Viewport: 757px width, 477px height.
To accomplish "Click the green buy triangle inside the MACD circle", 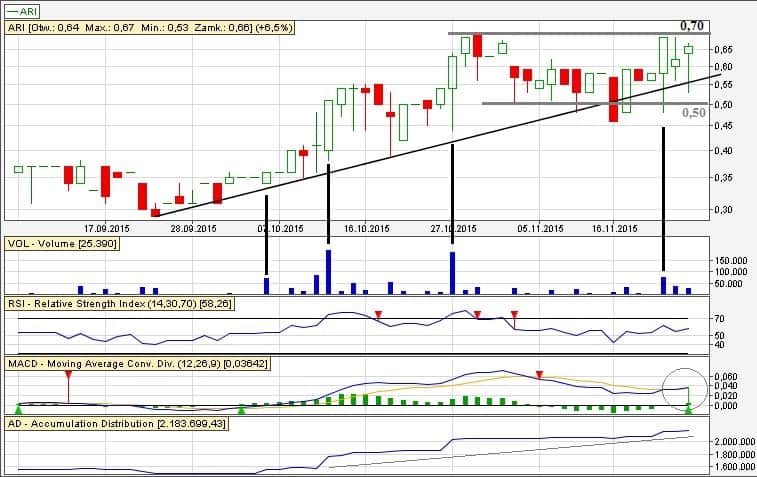I will click(688, 406).
